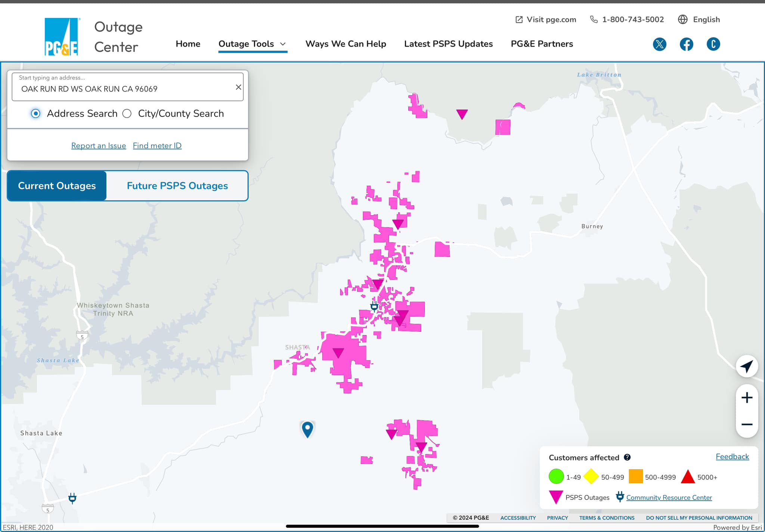Switch to Future PSPS Outages tab
This screenshot has height=532, width=765.
pyautogui.click(x=177, y=186)
